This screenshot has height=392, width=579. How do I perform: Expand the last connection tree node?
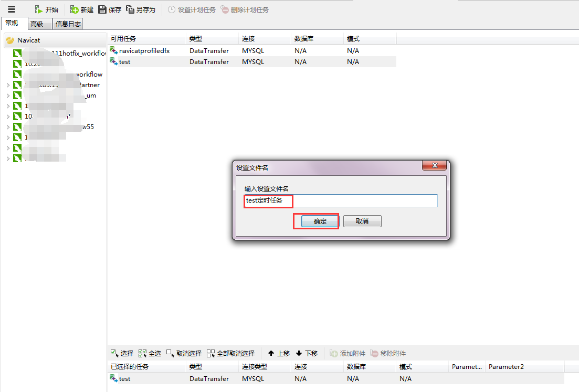click(8, 158)
